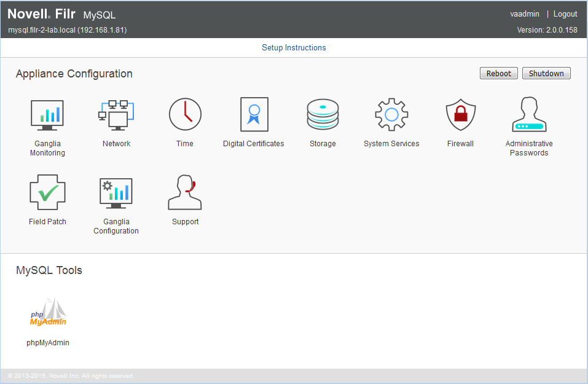588x384 pixels.
Task: Open the Storage disks icon
Action: tap(323, 114)
